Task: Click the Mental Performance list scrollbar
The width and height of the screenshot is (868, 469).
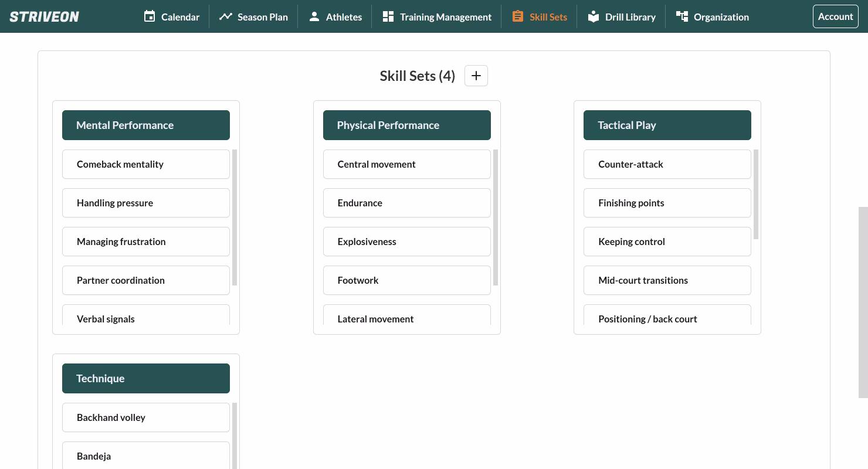Action: 235,217
